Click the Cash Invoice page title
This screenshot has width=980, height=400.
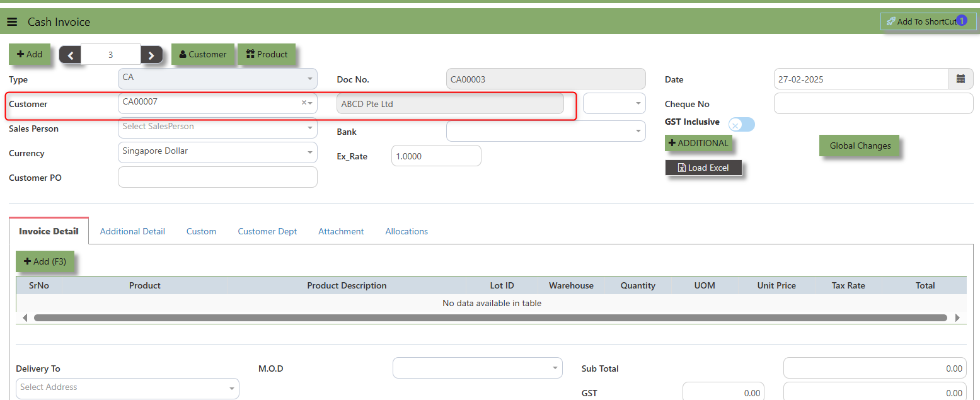(59, 22)
